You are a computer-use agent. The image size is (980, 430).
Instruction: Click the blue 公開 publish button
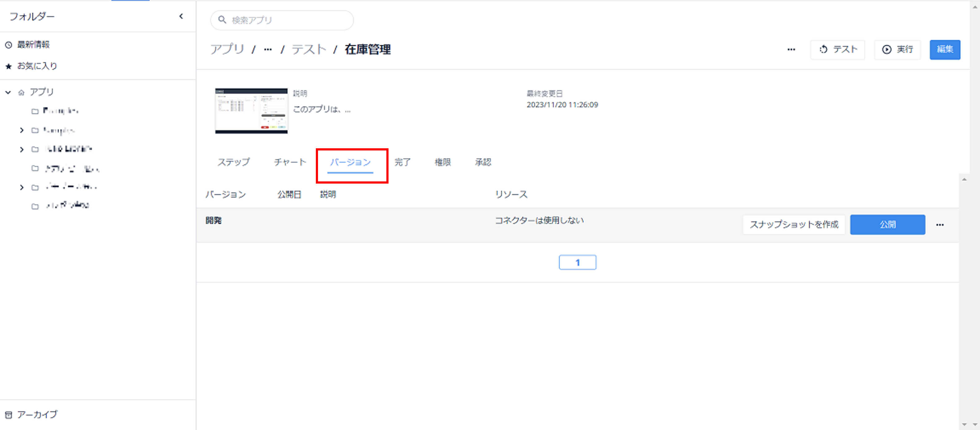(x=888, y=225)
